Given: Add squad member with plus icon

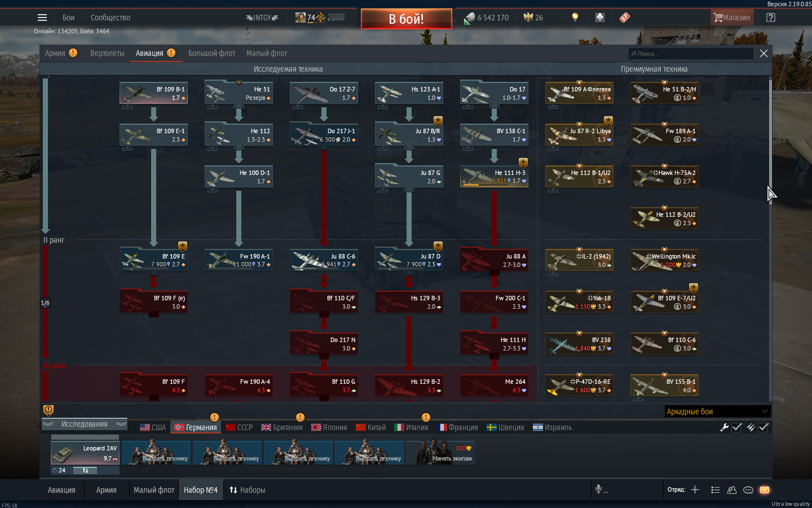Looking at the screenshot, I should (695, 490).
